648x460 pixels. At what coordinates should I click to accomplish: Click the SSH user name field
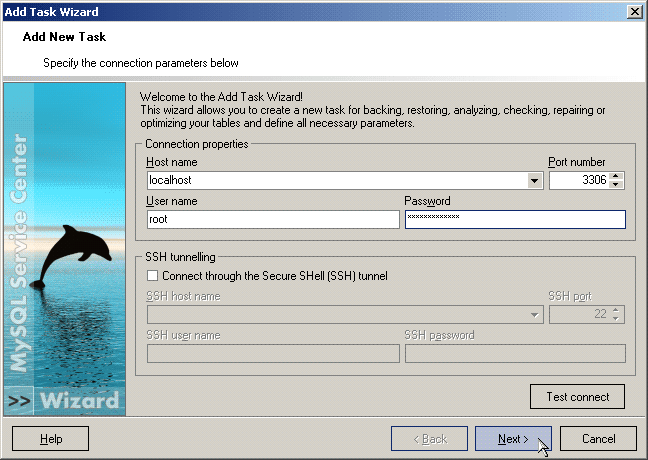click(273, 354)
